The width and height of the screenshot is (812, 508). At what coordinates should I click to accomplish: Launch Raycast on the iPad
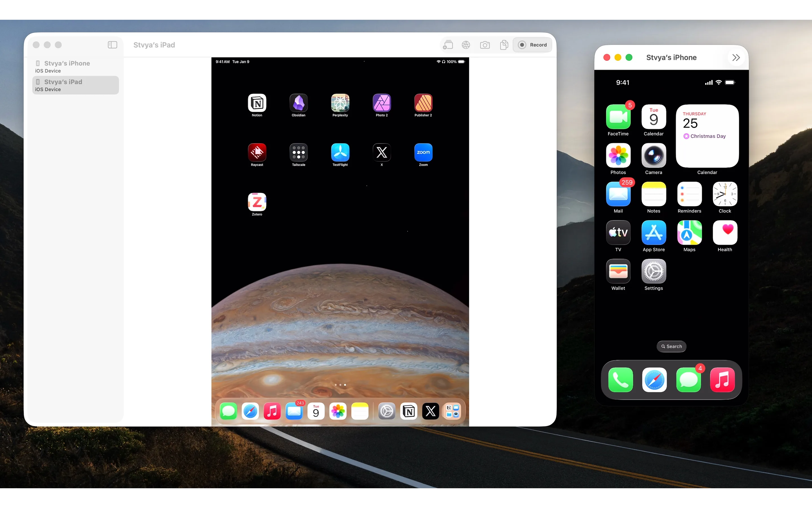pos(257,152)
